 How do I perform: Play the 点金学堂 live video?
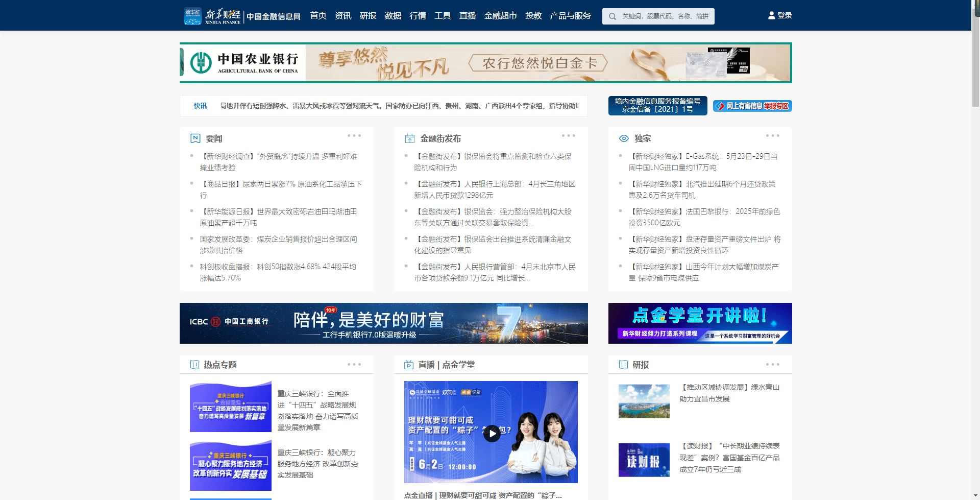coord(492,434)
